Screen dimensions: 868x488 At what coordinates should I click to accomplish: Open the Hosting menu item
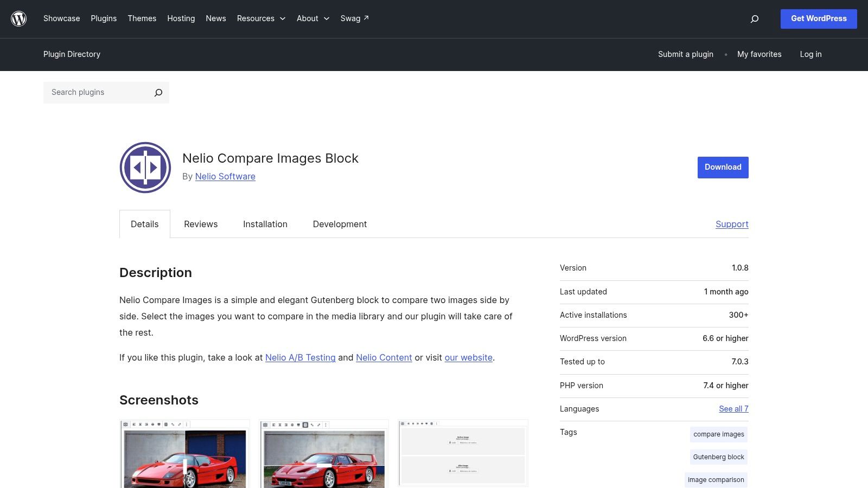(x=181, y=18)
